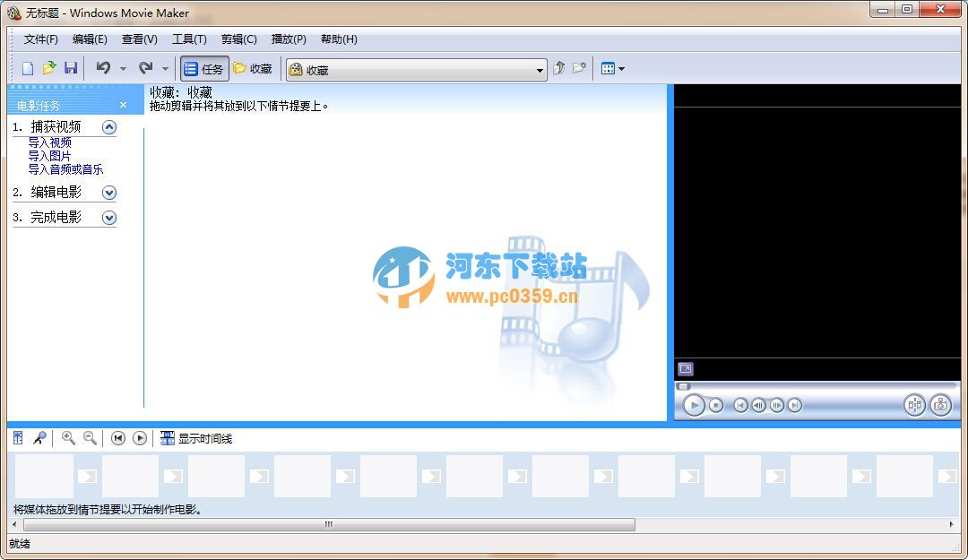
Task: Click the 导入视频 link
Action: click(49, 142)
